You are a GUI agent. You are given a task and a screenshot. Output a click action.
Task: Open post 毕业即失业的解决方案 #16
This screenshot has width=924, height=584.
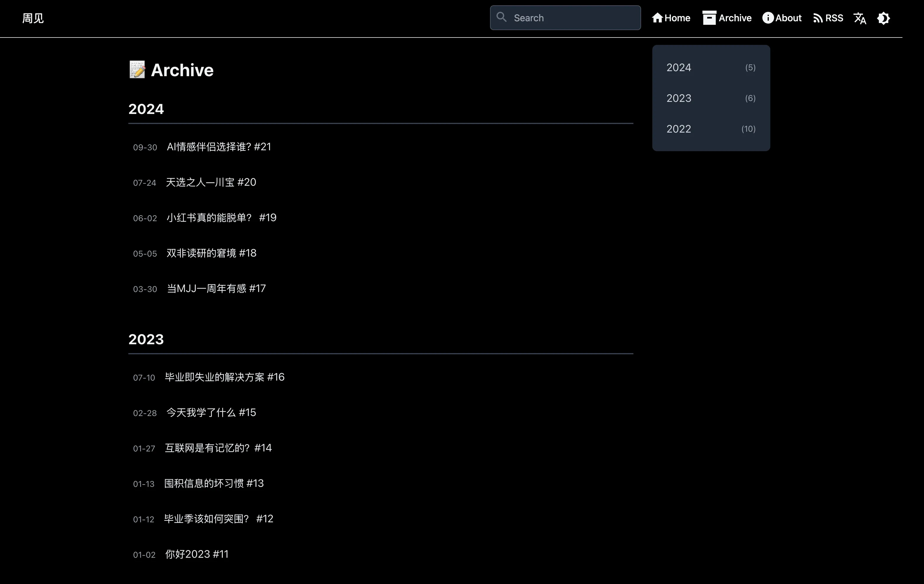coord(225,377)
